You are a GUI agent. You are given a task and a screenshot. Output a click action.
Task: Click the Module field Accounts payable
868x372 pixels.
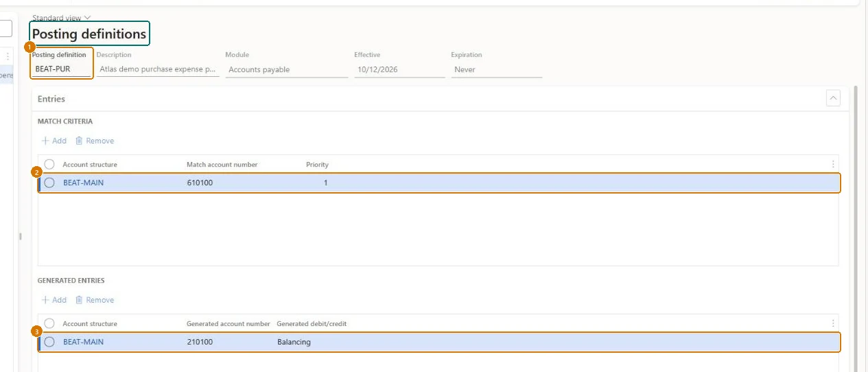[x=287, y=69]
